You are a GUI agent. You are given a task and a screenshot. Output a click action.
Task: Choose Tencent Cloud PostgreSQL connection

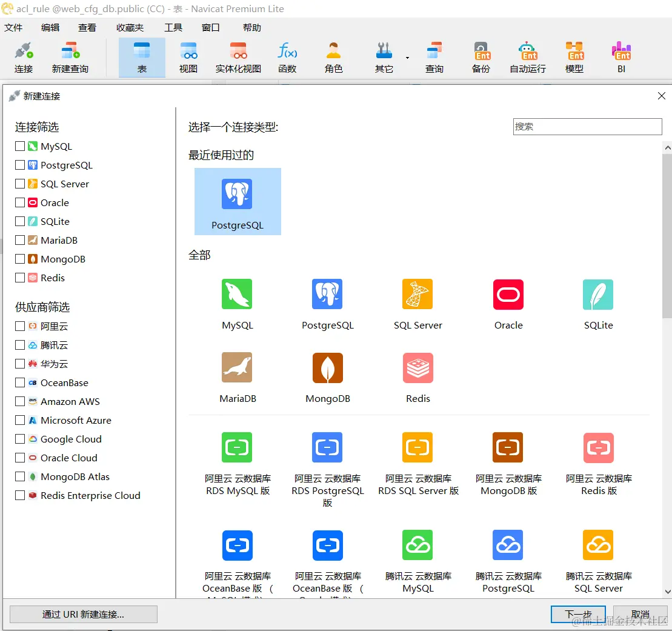(508, 562)
